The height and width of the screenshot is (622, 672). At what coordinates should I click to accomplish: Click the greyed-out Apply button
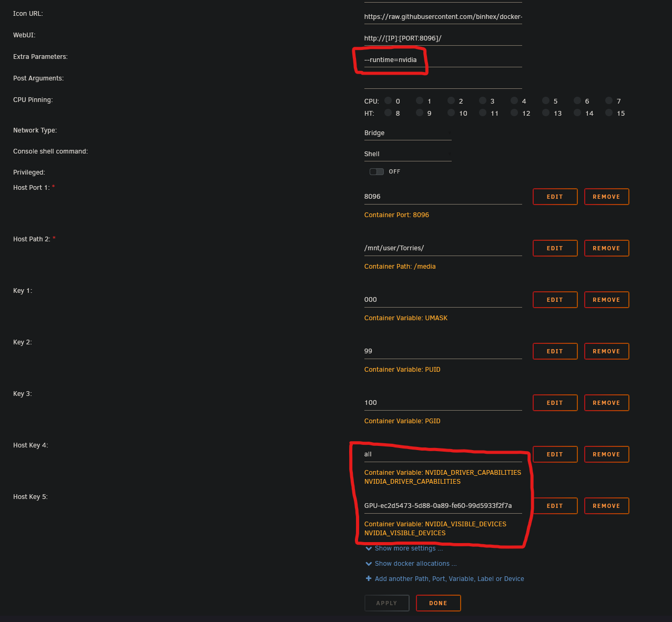[386, 603]
